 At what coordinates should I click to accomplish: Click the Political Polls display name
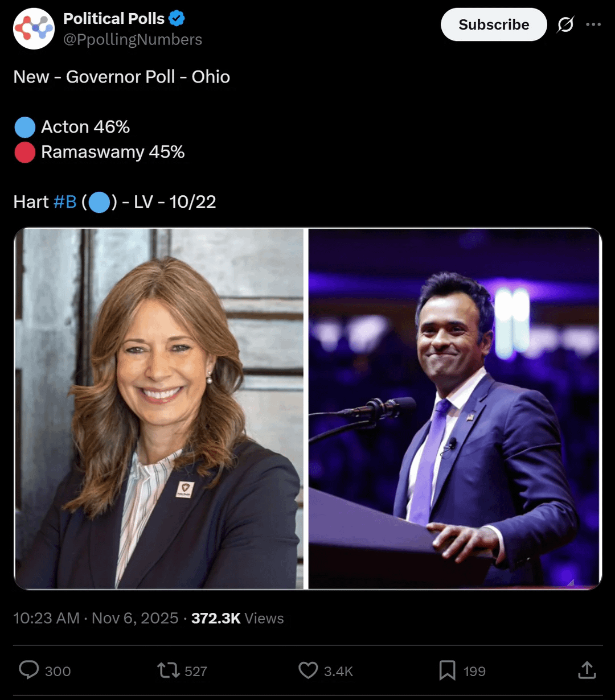[114, 19]
